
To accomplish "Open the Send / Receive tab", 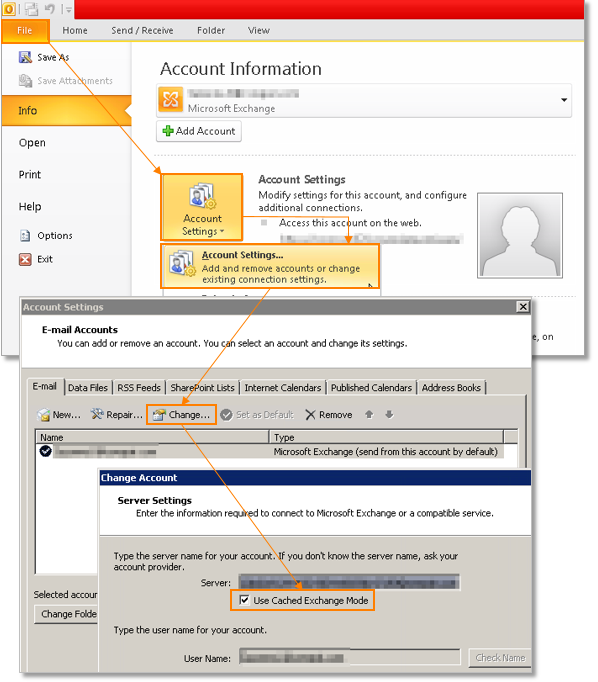I will click(x=142, y=30).
